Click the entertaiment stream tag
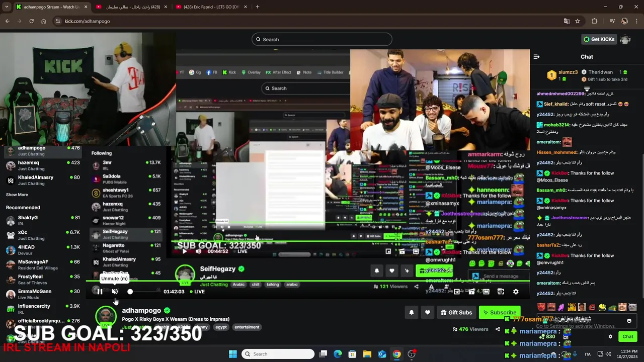The width and height of the screenshot is (644, 362). [x=247, y=327]
